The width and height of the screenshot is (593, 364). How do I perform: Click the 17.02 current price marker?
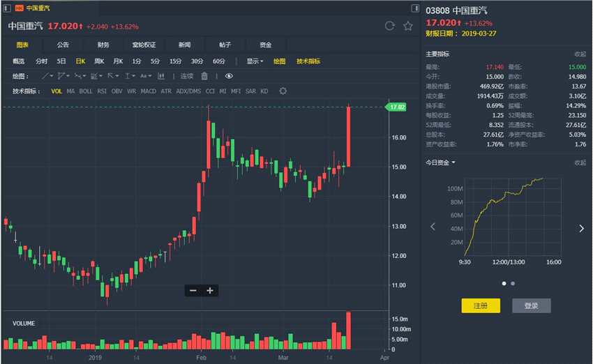tap(396, 107)
